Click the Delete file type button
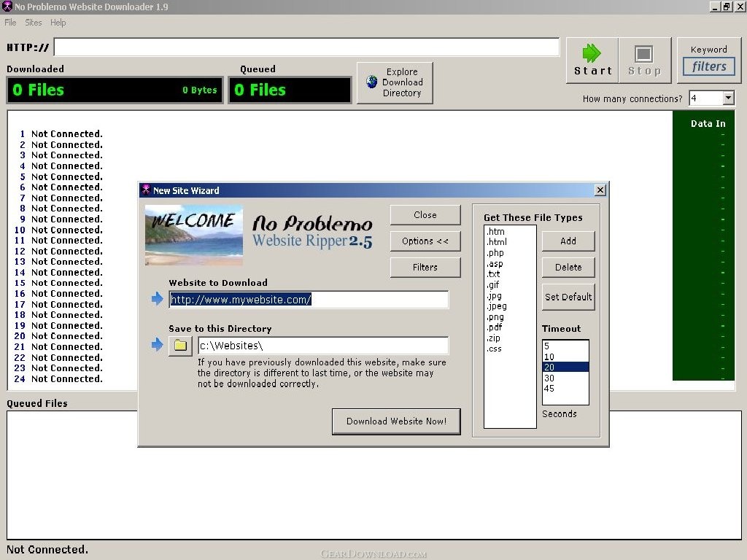Viewport: 747px width, 560px height. click(x=568, y=267)
